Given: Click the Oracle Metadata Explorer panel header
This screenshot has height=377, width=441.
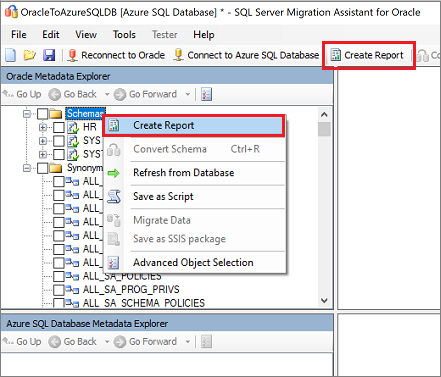Looking at the screenshot, I should pos(167,76).
